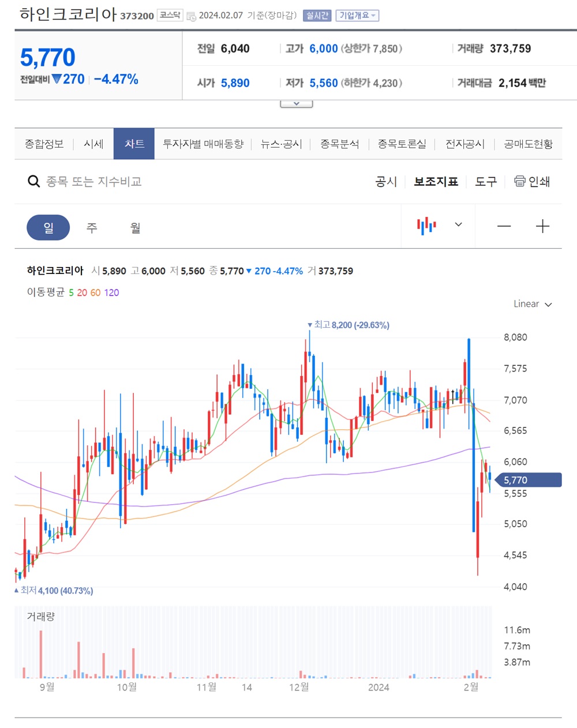Switch to the 월 monthly view

coord(135,227)
